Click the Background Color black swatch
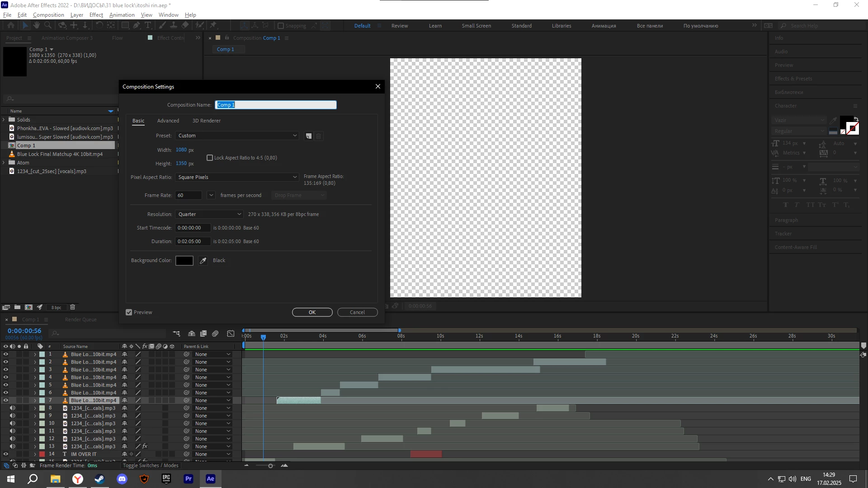Screen dimensions: 868x488 [184, 261]
